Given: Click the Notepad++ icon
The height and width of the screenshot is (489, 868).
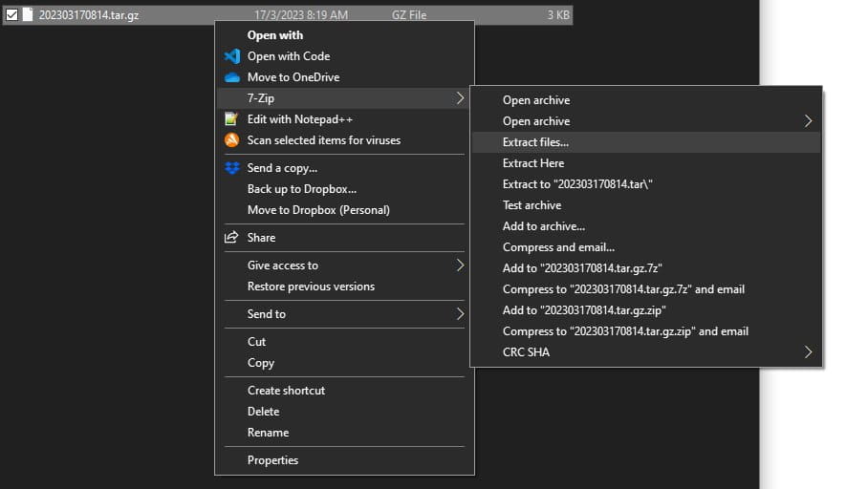Looking at the screenshot, I should pyautogui.click(x=231, y=119).
